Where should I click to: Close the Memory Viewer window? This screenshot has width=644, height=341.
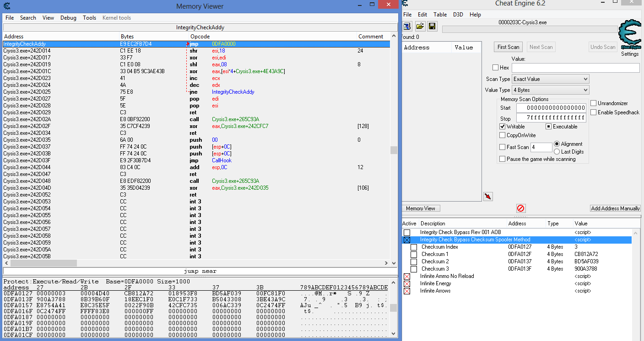click(x=389, y=4)
